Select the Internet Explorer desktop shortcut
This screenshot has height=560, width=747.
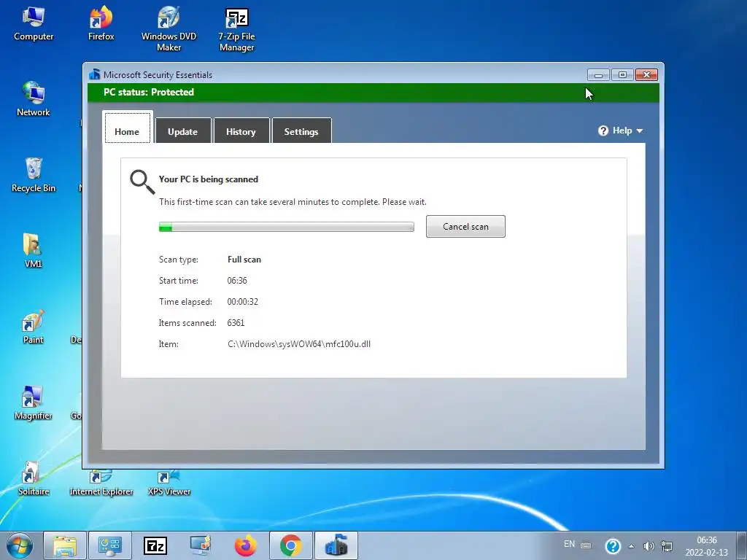click(x=101, y=483)
